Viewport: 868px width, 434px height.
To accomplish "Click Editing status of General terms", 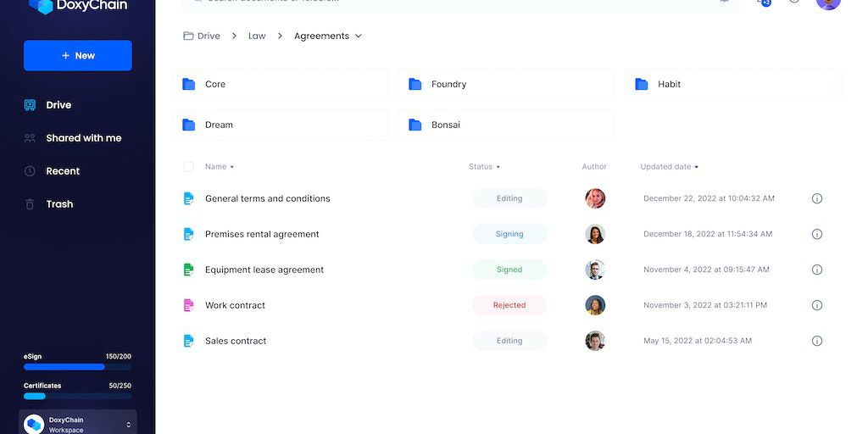I will (x=509, y=198).
